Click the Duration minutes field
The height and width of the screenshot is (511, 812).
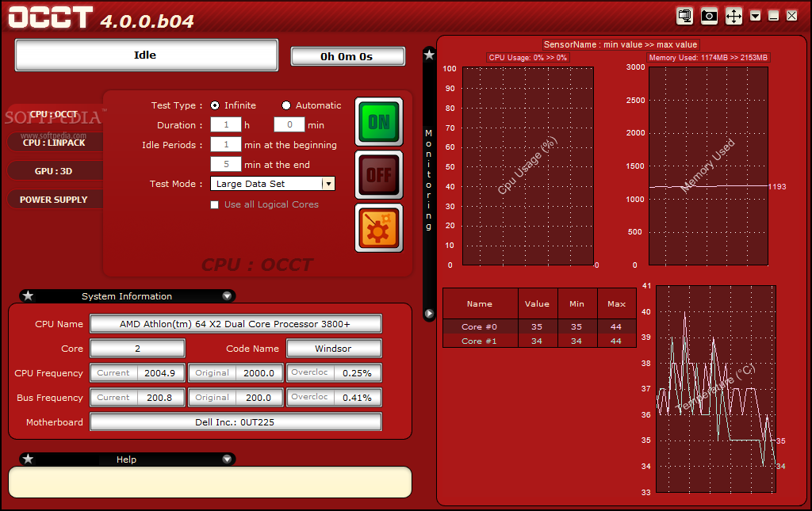pos(289,124)
